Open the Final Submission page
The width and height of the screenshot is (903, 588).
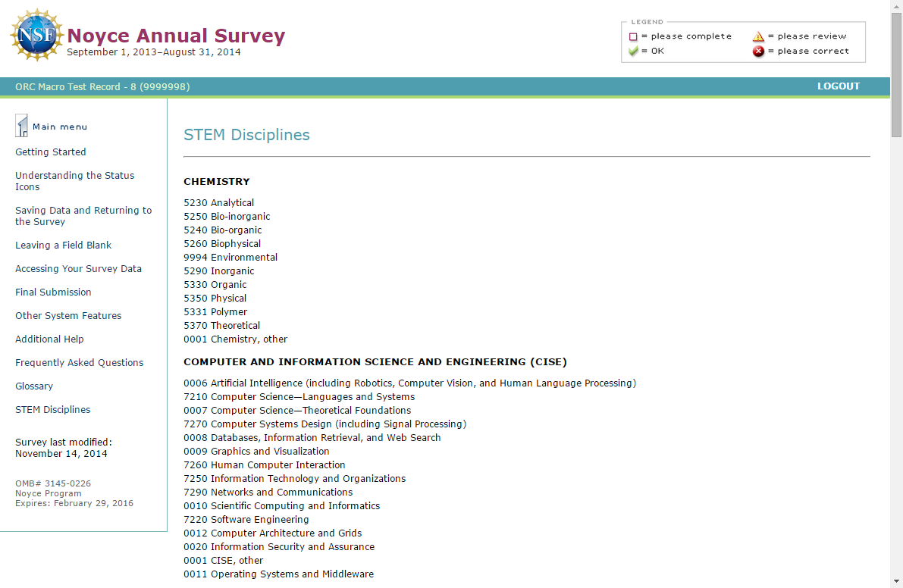[x=53, y=292]
